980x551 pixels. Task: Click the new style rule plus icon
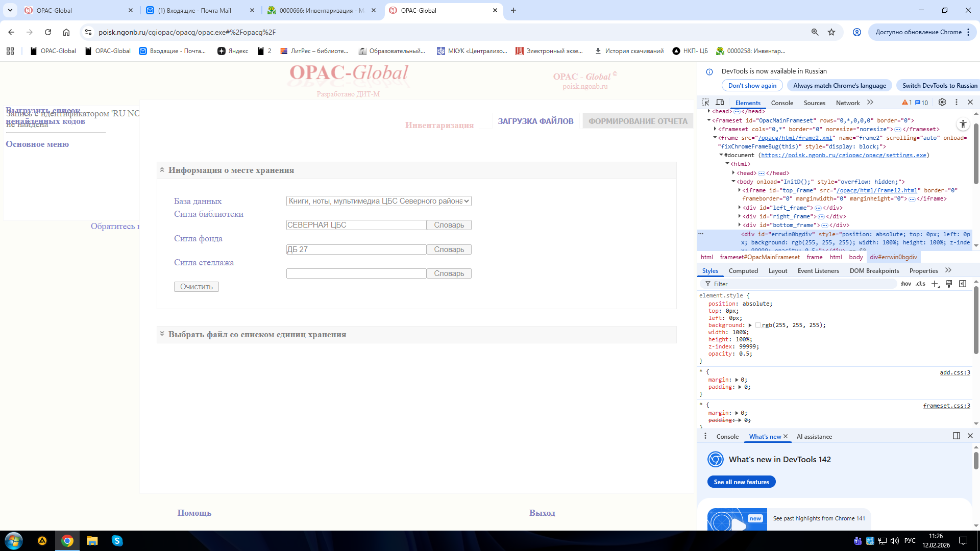pos(935,284)
